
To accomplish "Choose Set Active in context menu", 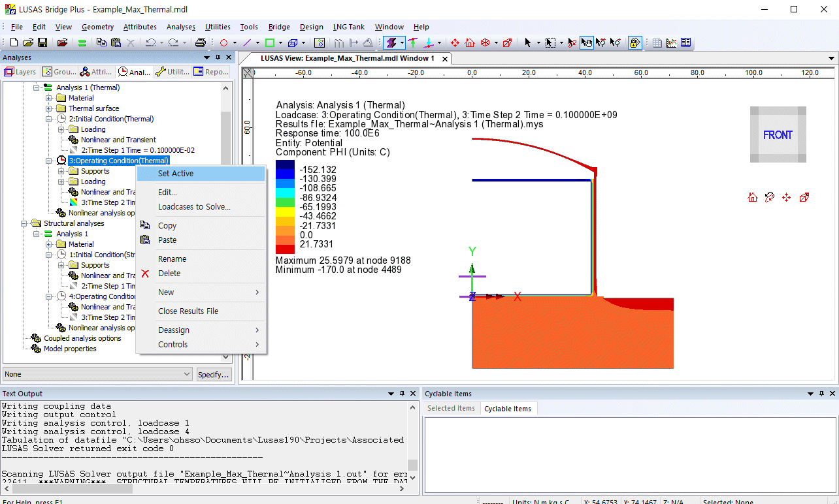I will pos(176,174).
